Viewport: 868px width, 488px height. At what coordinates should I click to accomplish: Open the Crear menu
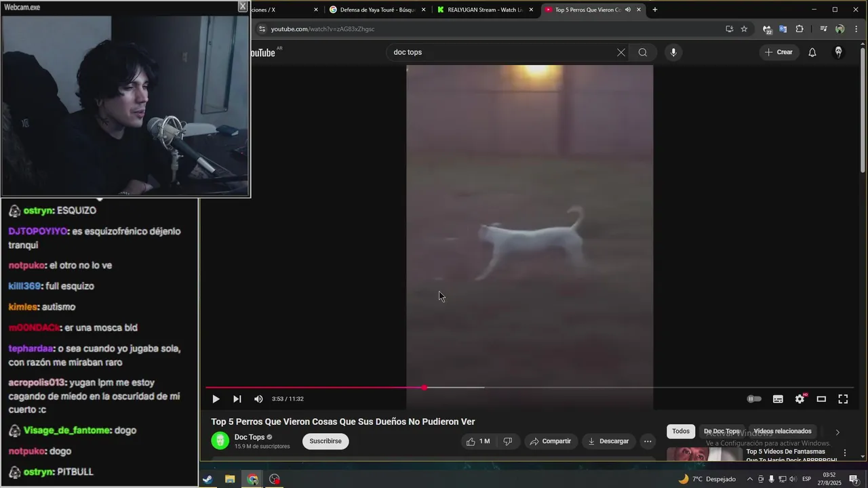pos(778,52)
